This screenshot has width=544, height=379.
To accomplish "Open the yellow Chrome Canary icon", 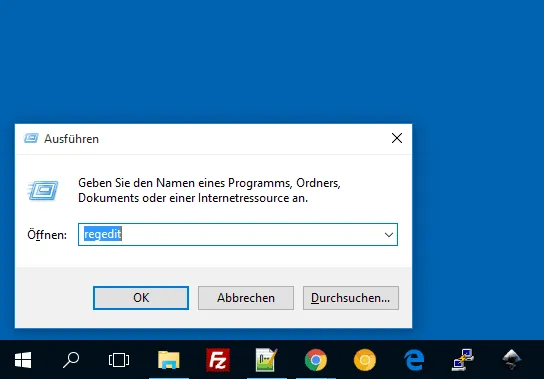I will [365, 360].
